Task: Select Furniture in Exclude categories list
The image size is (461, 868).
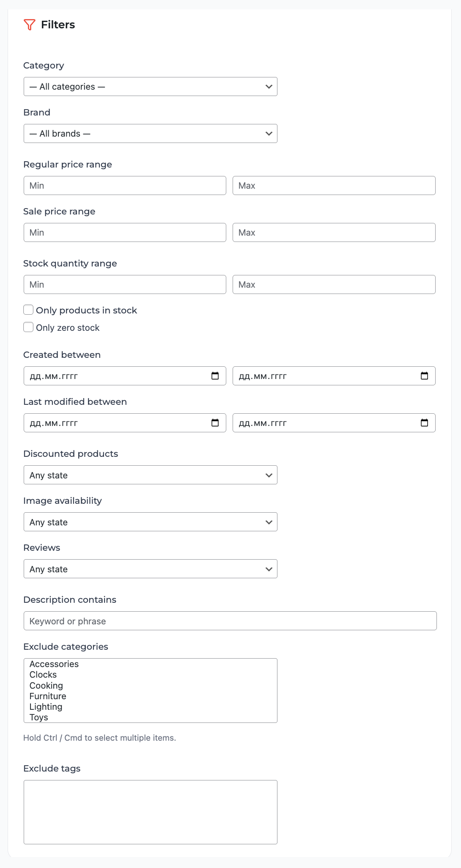Action: (x=48, y=696)
